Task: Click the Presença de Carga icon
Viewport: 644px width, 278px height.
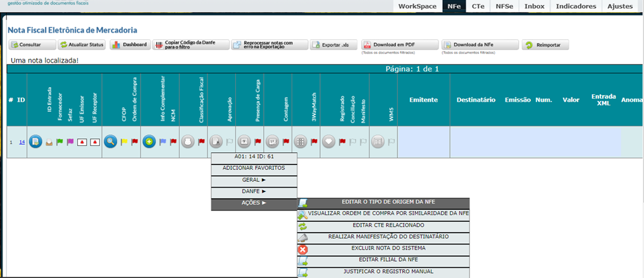Action: coord(244,142)
